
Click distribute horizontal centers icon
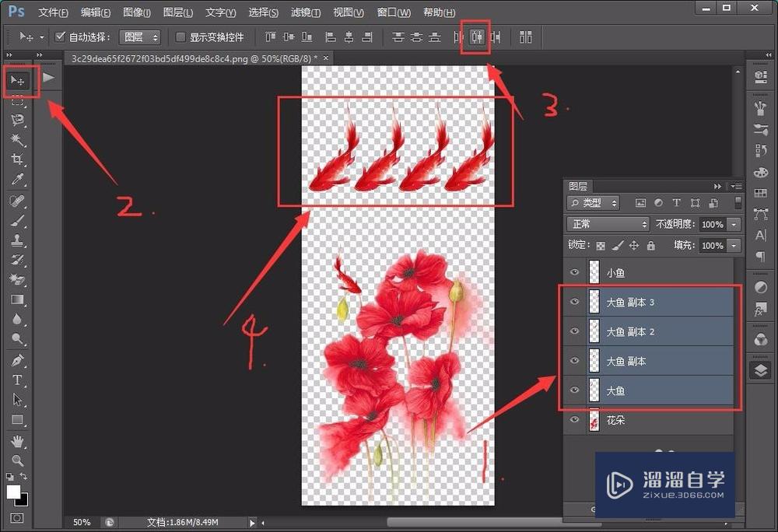pos(477,37)
